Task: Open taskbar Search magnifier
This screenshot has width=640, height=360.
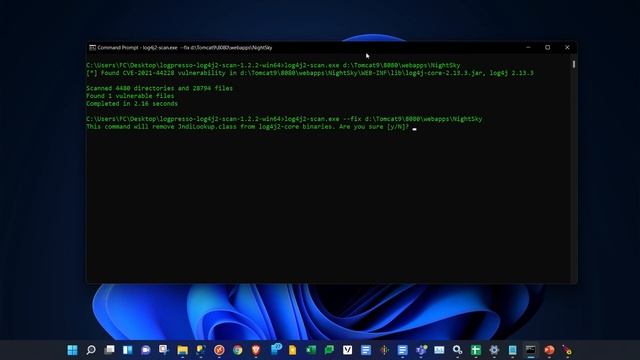Action: [x=91, y=350]
